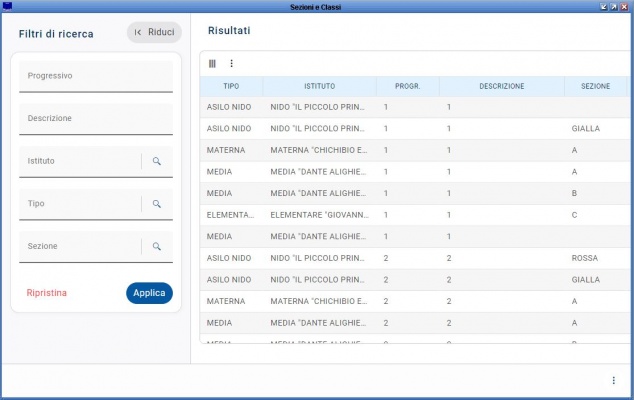This screenshot has width=634, height=400.
Task: Click the application icon in title bar
Action: click(x=8, y=6)
